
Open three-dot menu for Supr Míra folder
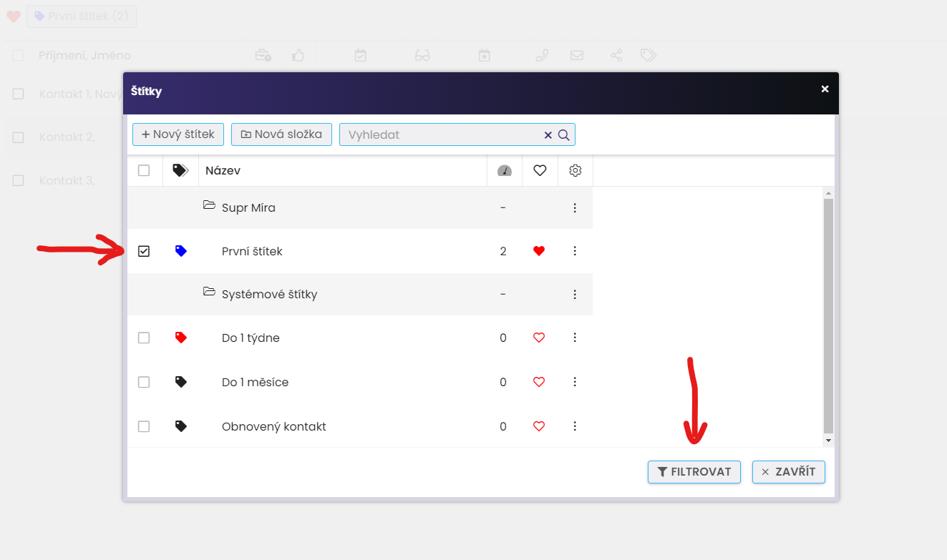(x=575, y=208)
